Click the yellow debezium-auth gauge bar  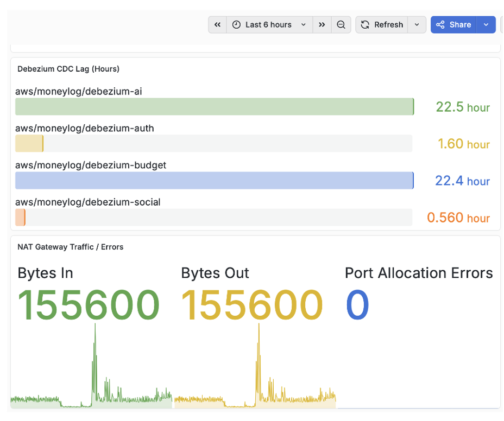point(29,143)
